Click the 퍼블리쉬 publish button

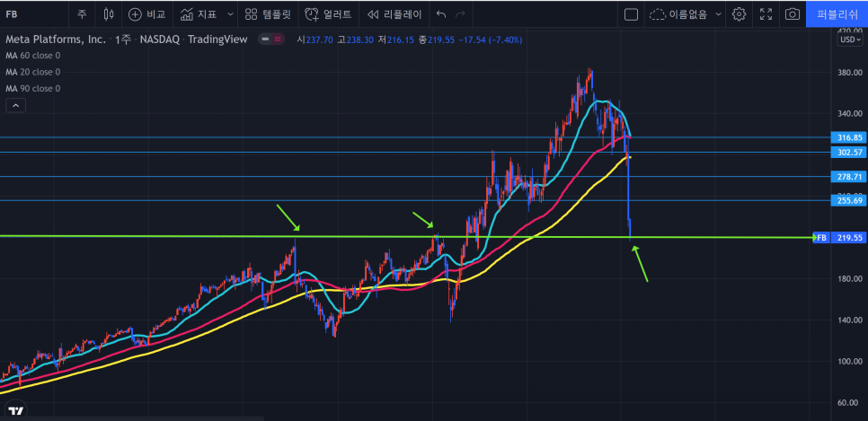tap(837, 14)
